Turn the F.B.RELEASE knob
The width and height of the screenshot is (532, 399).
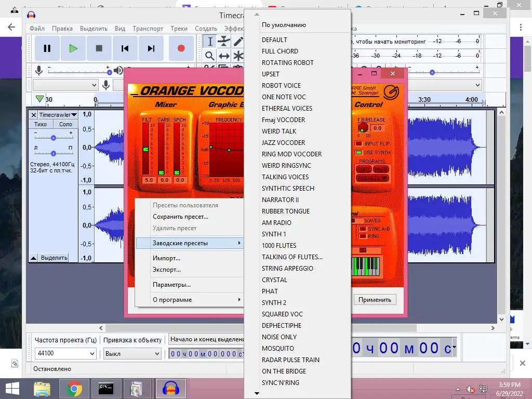(363, 128)
